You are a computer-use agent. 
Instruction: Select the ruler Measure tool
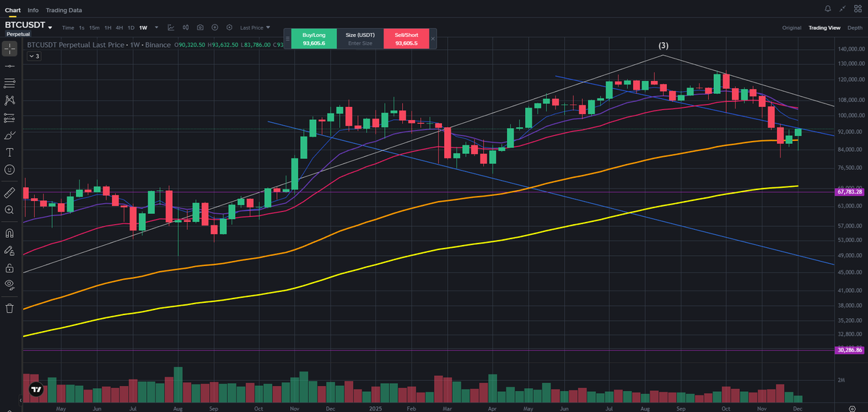tap(9, 193)
